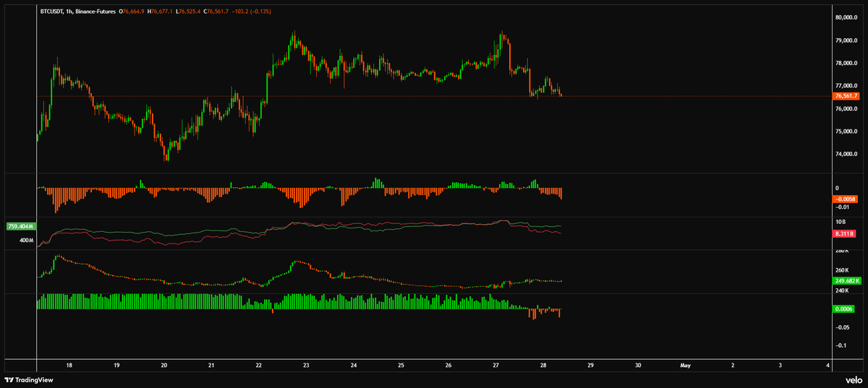Click date label 28 on time axis
Screen dimensions: 868x388
point(543,366)
